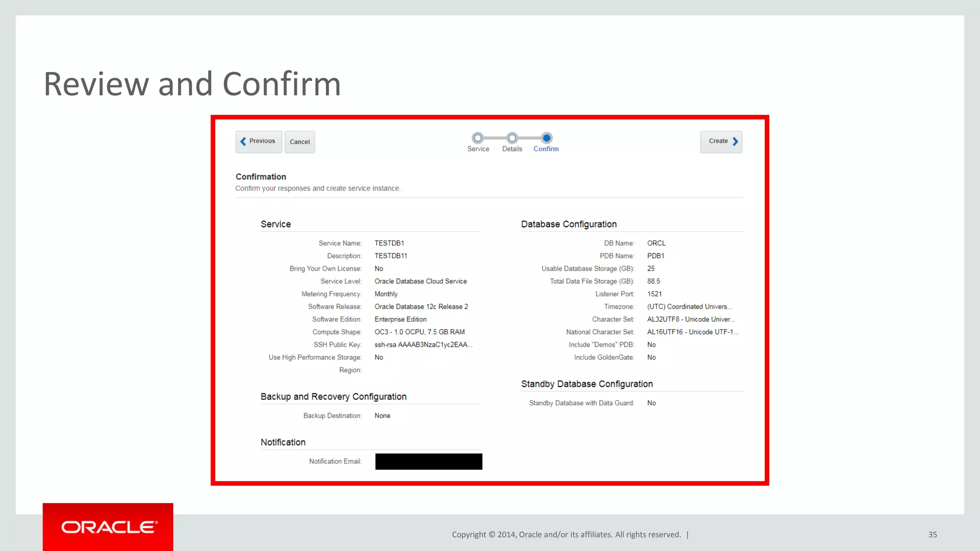Click Total Data File Storage value 88.5
The image size is (980, 551).
pos(654,281)
